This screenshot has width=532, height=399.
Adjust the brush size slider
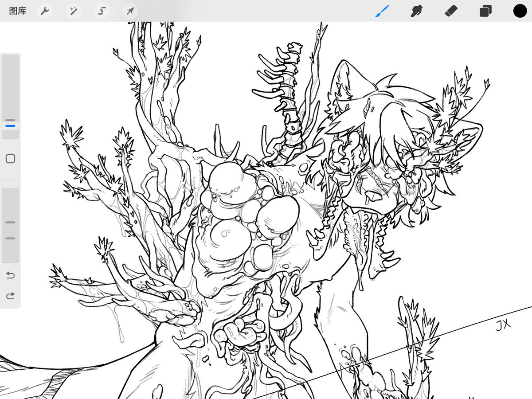point(11,96)
